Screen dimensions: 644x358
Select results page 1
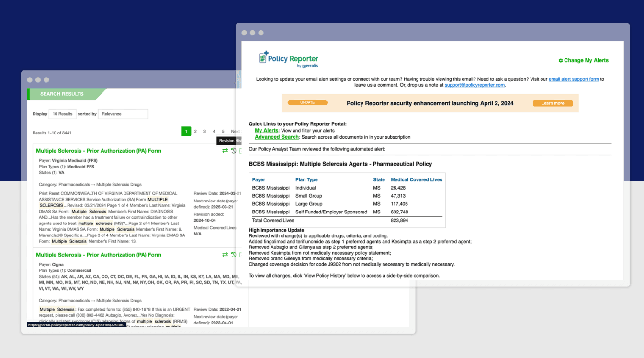coord(186,131)
